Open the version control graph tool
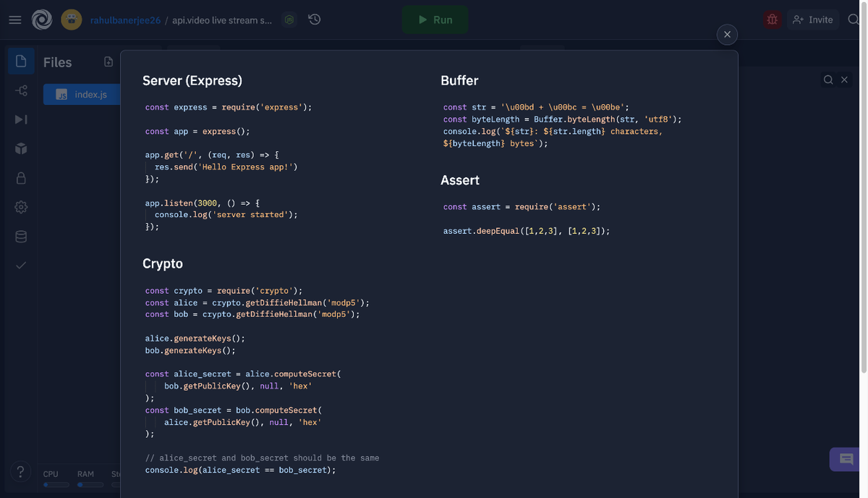868x498 pixels. [20, 90]
